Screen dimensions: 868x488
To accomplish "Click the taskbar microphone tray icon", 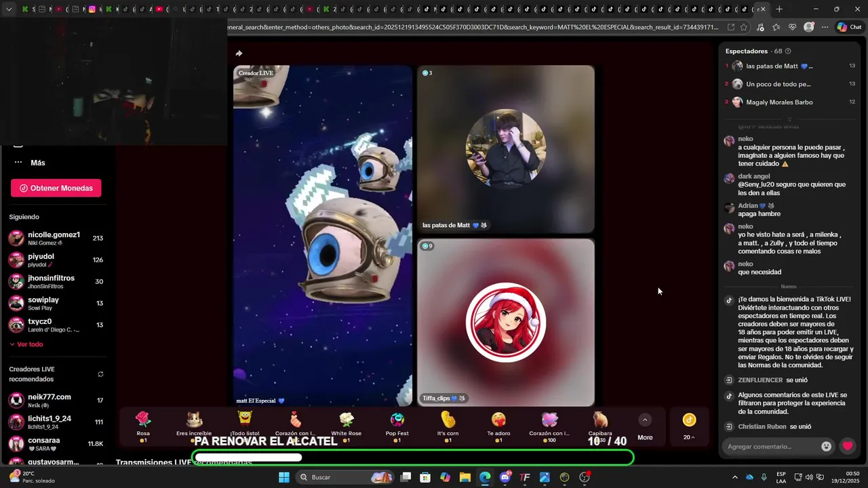I will (x=764, y=477).
